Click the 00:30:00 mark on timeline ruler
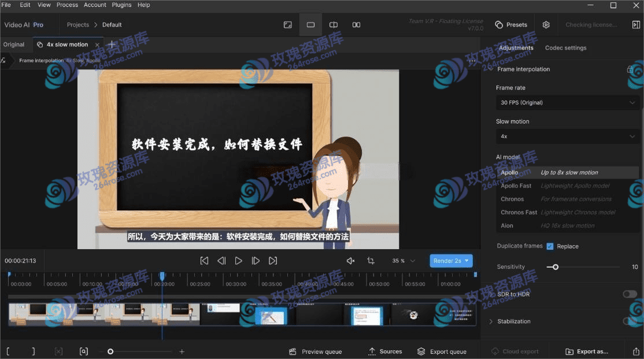 [236, 284]
